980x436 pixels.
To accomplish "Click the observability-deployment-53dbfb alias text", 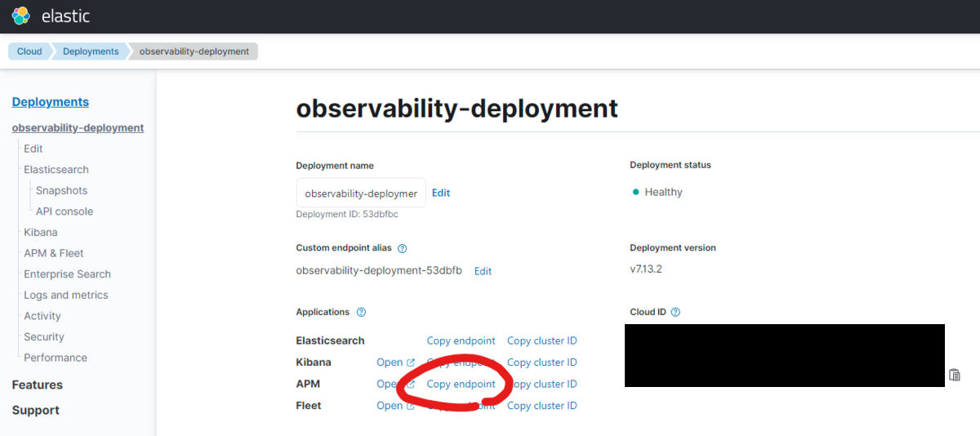I will tap(379, 271).
